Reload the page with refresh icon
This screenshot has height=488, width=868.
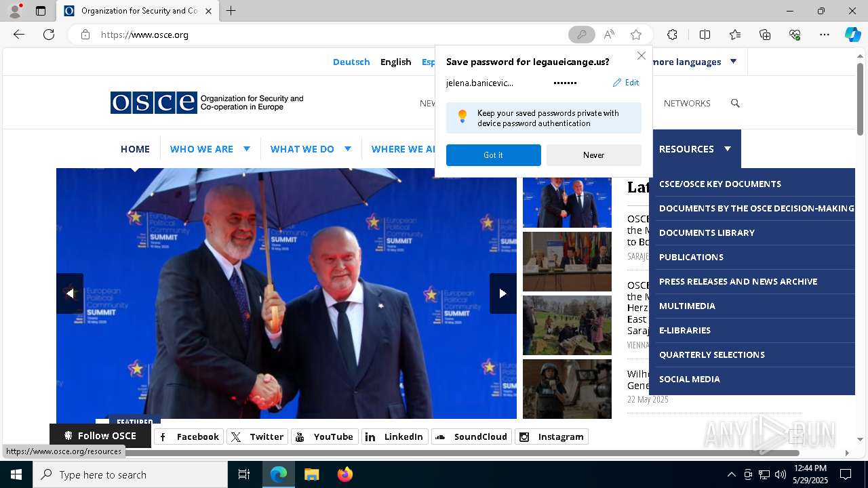pyautogui.click(x=49, y=35)
